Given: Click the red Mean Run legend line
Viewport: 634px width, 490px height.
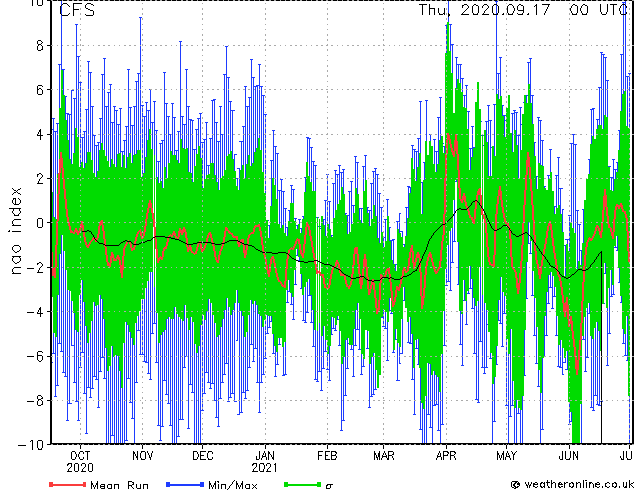Looking at the screenshot, I should [67, 484].
